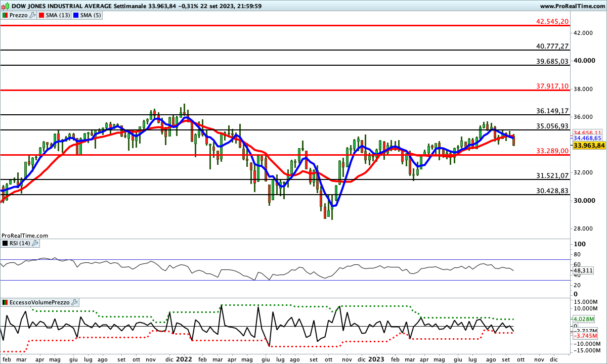Select the SMA (13) legend label
The height and width of the screenshot is (364, 607).
59,15
